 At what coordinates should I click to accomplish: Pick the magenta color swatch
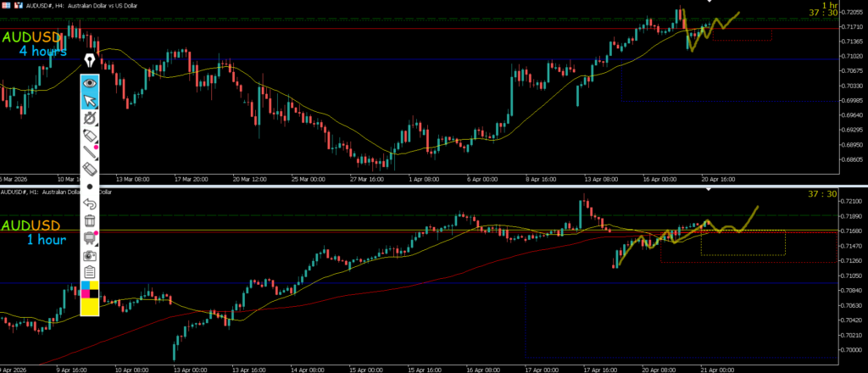(85, 294)
